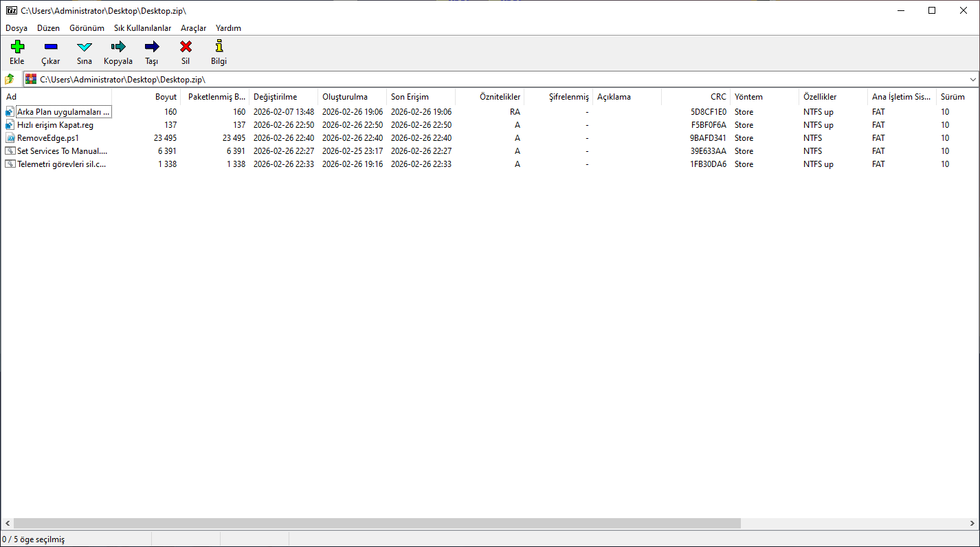Sort by the Özellikler column header
This screenshot has width=980, height=547.
click(833, 97)
